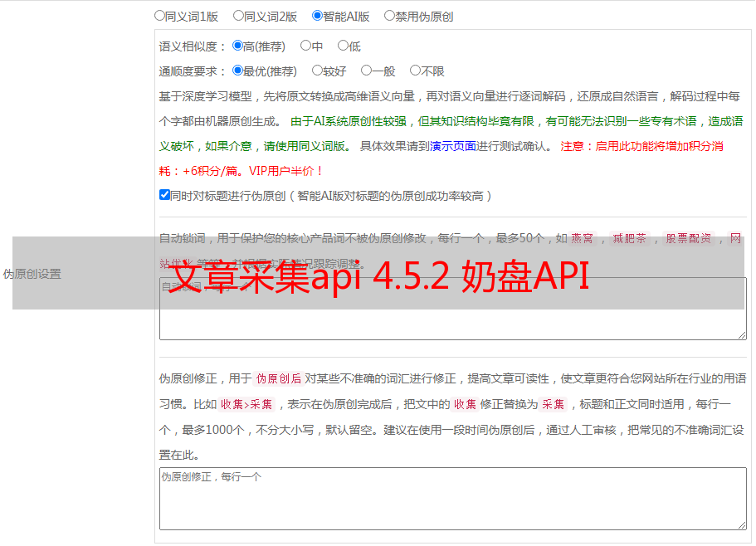Toggle 同时对标题进行伪原创 checkbox

coord(164,195)
